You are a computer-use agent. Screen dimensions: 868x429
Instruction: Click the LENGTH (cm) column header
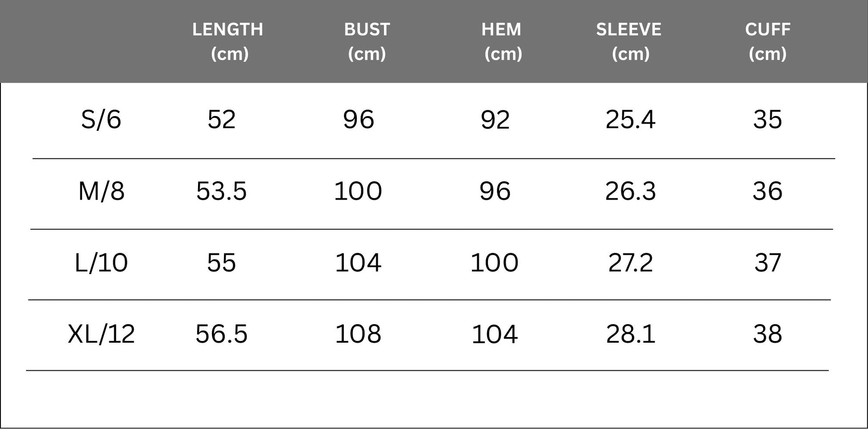(228, 42)
